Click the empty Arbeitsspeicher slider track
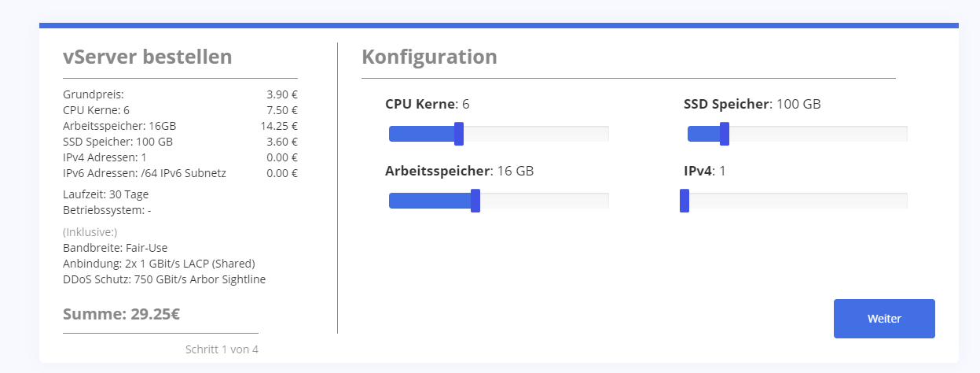The image size is (980, 373). pyautogui.click(x=544, y=201)
